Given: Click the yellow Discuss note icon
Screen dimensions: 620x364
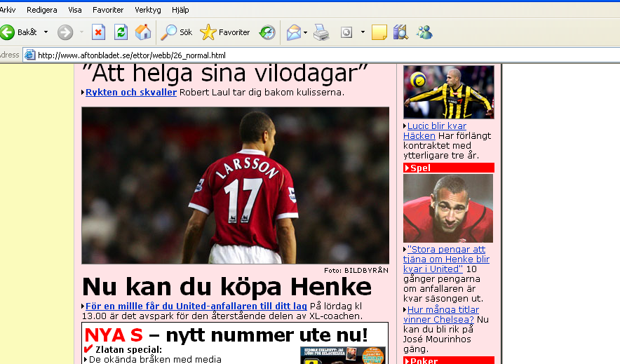Looking at the screenshot, I should click(x=379, y=32).
